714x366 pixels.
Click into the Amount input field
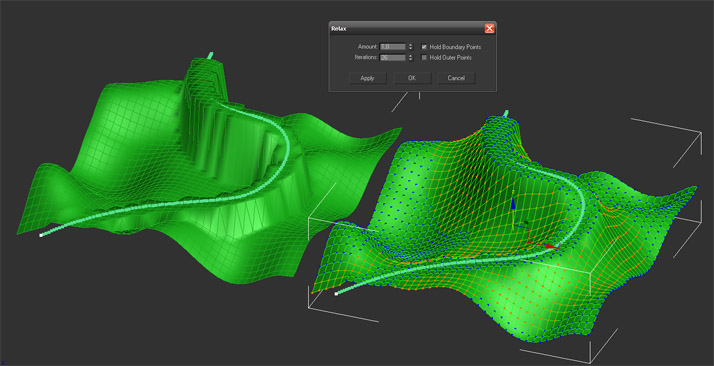pos(393,47)
